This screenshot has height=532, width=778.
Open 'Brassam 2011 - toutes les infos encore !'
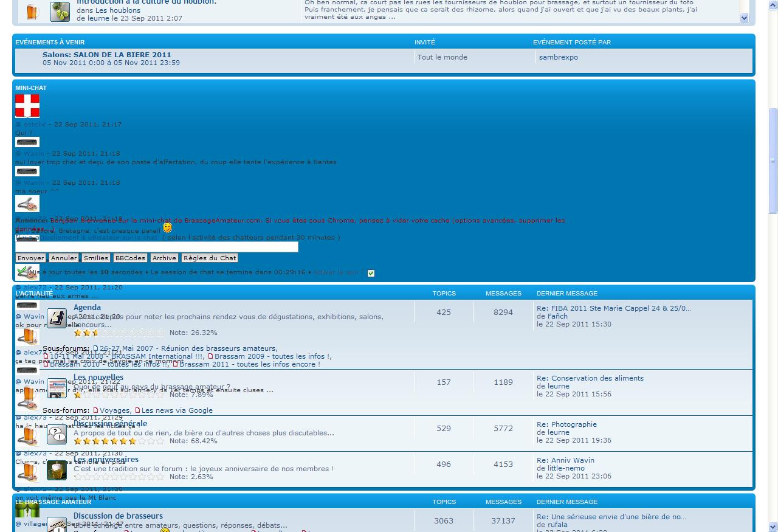[250, 364]
